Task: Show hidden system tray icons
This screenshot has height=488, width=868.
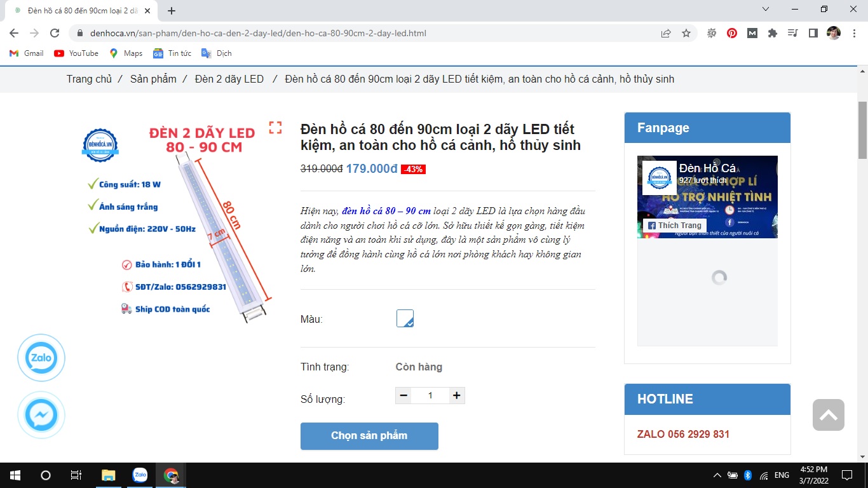Action: pyautogui.click(x=717, y=475)
